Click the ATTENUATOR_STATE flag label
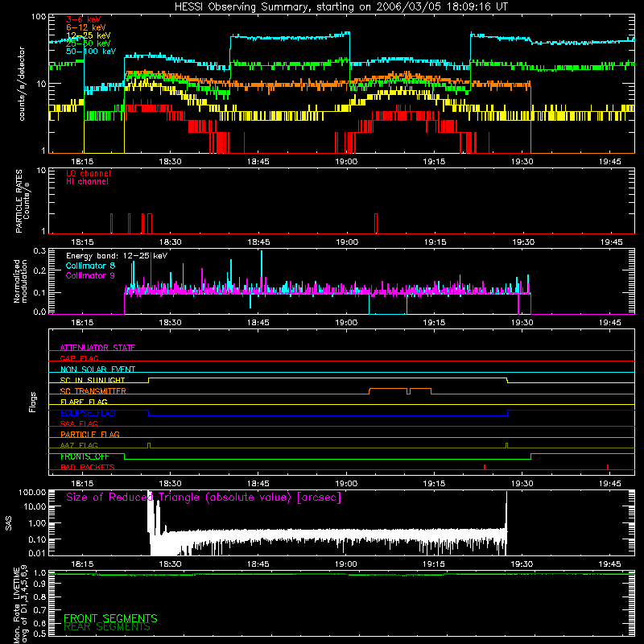 (x=97, y=348)
